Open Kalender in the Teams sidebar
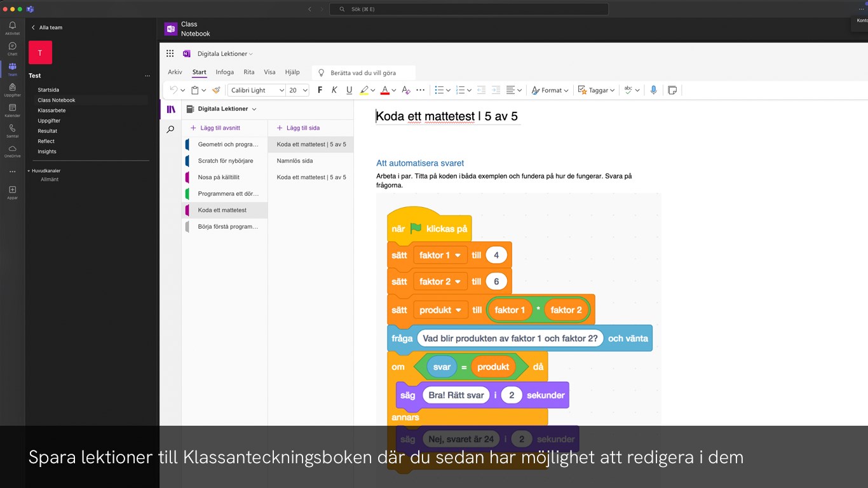This screenshot has height=488, width=868. (x=12, y=111)
